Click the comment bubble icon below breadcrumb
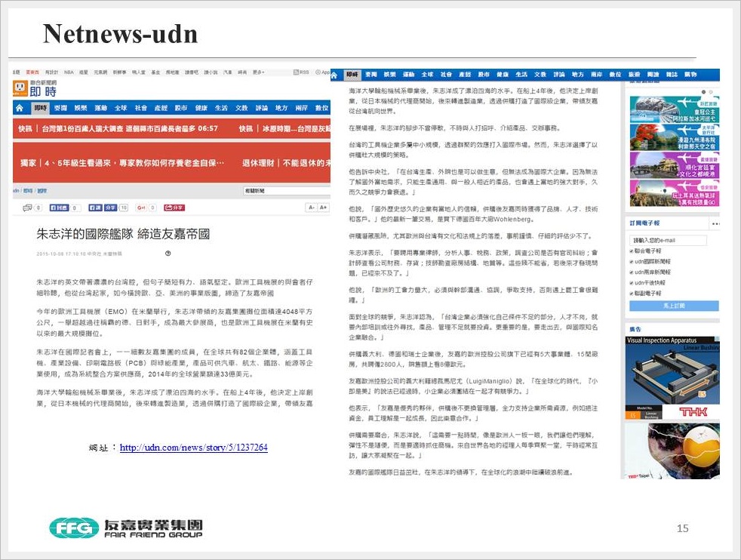The image size is (741, 560). pyautogui.click(x=28, y=207)
